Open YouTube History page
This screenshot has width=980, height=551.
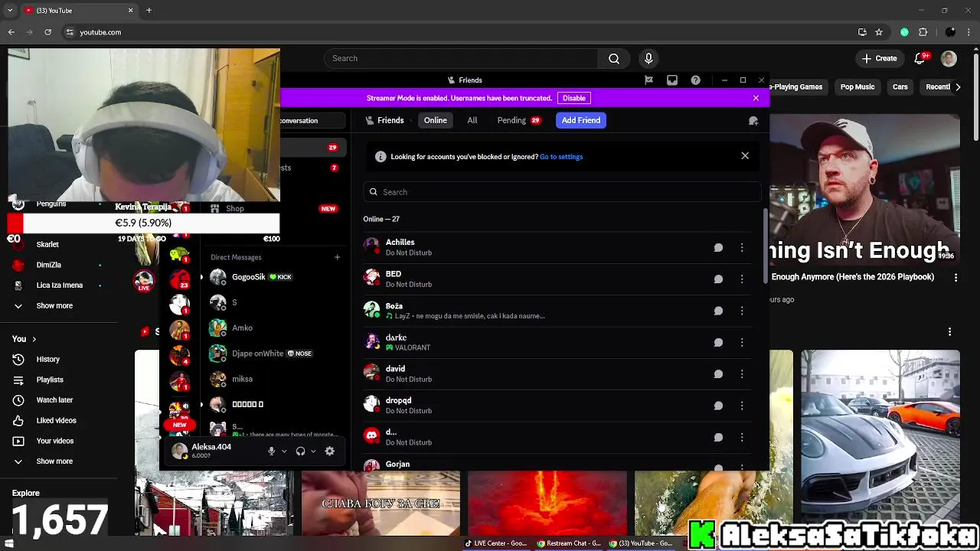tap(47, 359)
